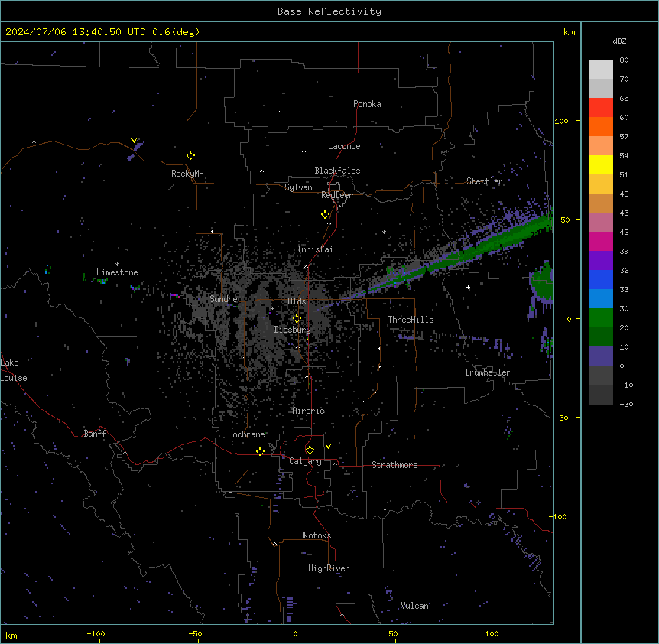
Task: Click the Lacombe city label
Action: click(344, 146)
